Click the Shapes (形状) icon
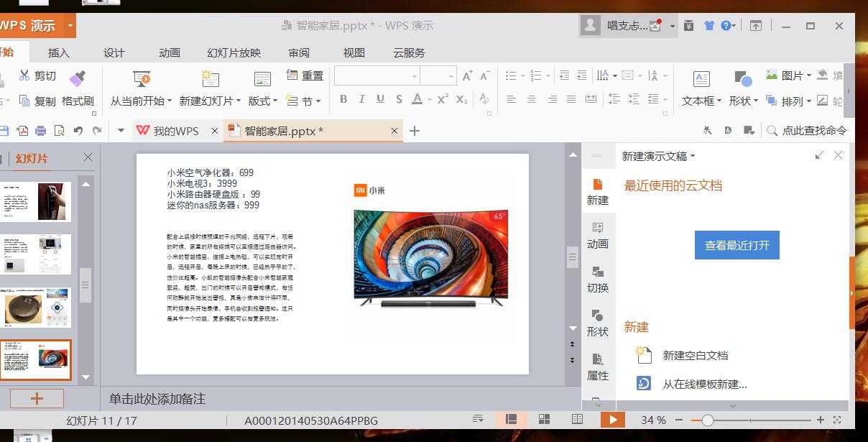 point(743,78)
